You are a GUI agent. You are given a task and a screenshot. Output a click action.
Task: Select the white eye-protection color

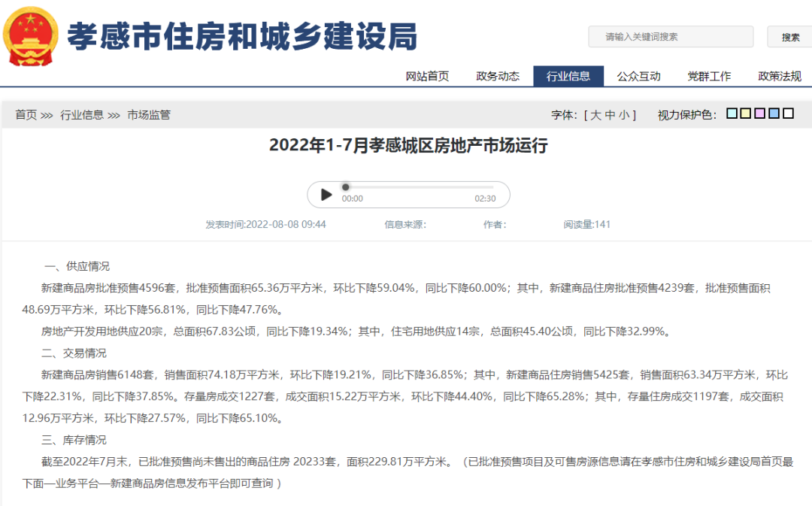(x=788, y=114)
